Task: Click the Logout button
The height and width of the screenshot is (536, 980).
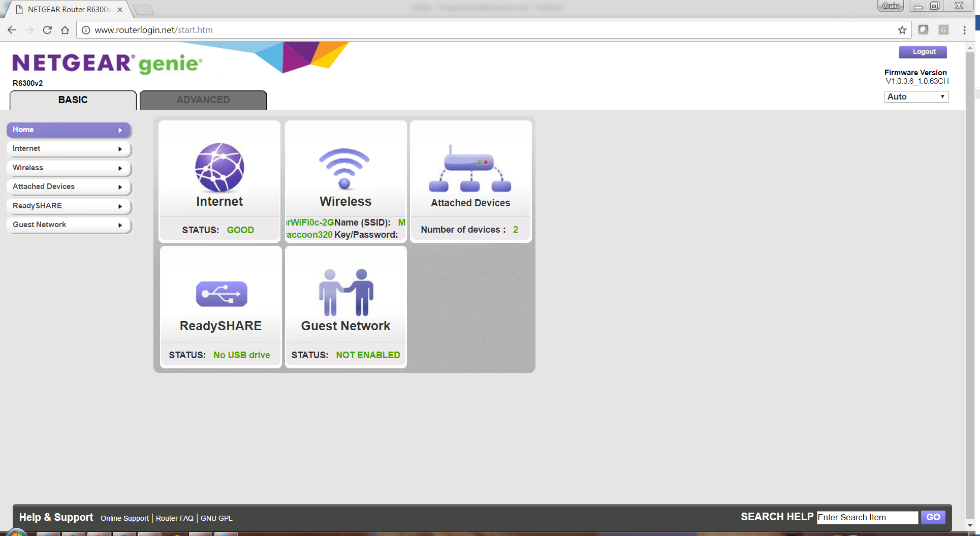Action: 923,52
